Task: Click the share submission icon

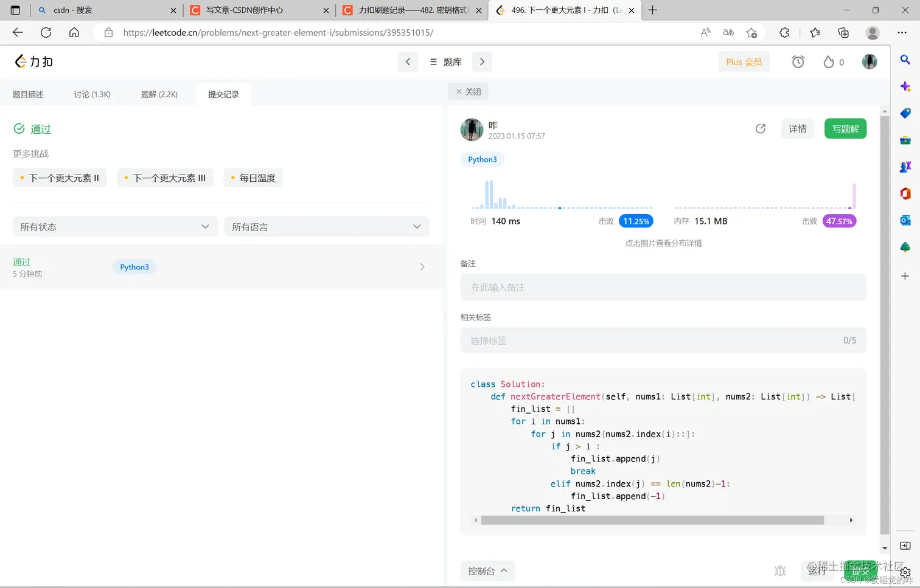Action: [x=760, y=128]
